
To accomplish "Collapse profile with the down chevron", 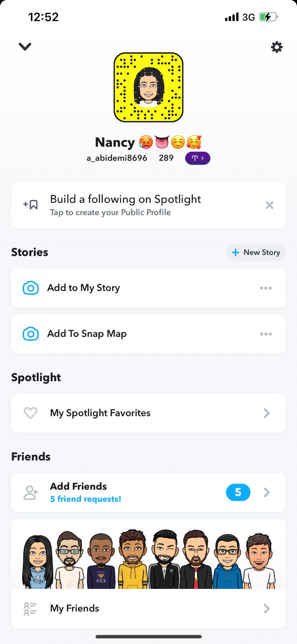I will 25,47.
